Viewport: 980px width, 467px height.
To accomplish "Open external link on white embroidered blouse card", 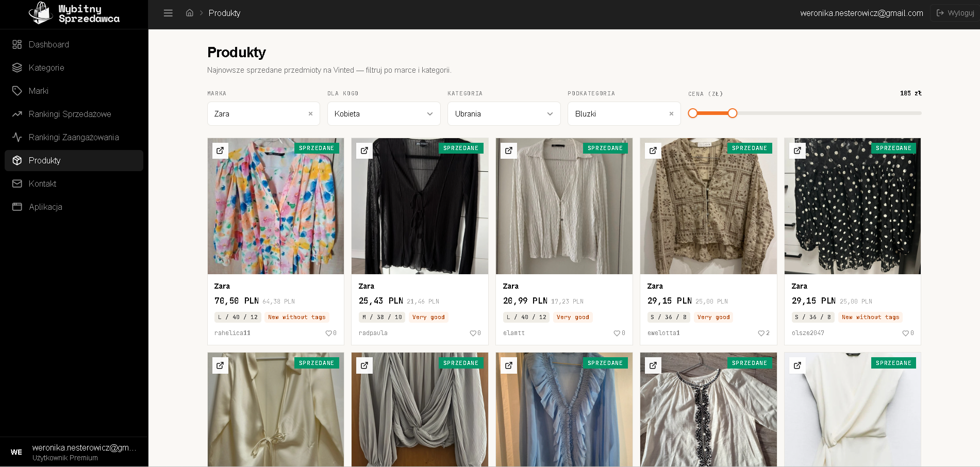I will 653,365.
